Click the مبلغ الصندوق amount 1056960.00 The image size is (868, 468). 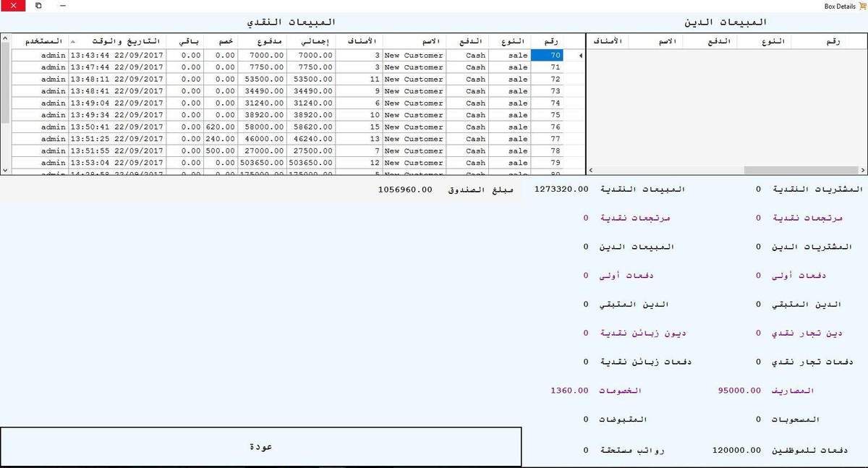(x=404, y=189)
